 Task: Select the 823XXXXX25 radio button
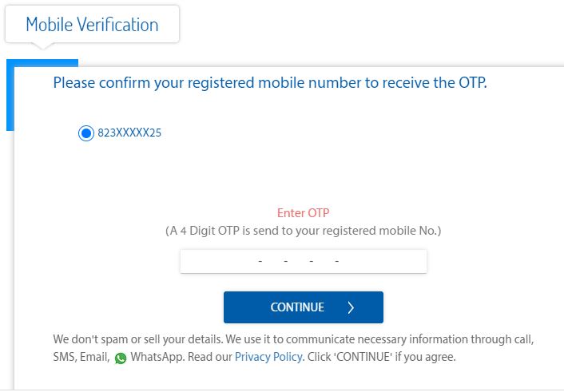click(86, 133)
